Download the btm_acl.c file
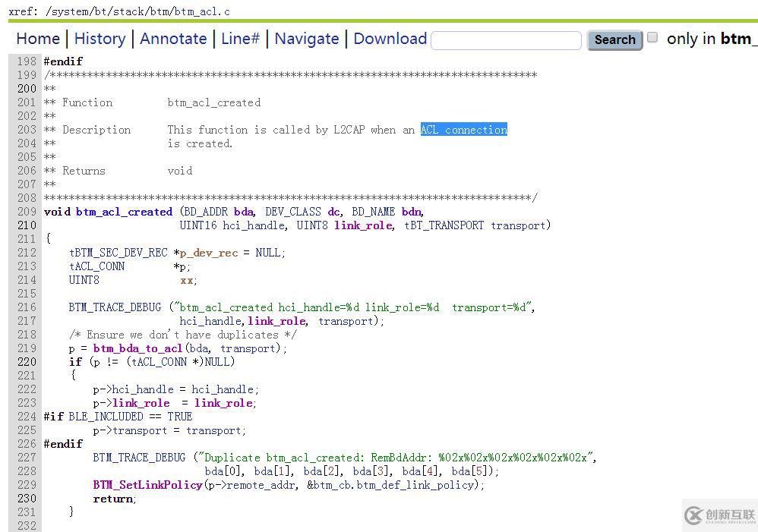Viewport: 758px width, 532px height. (390, 39)
